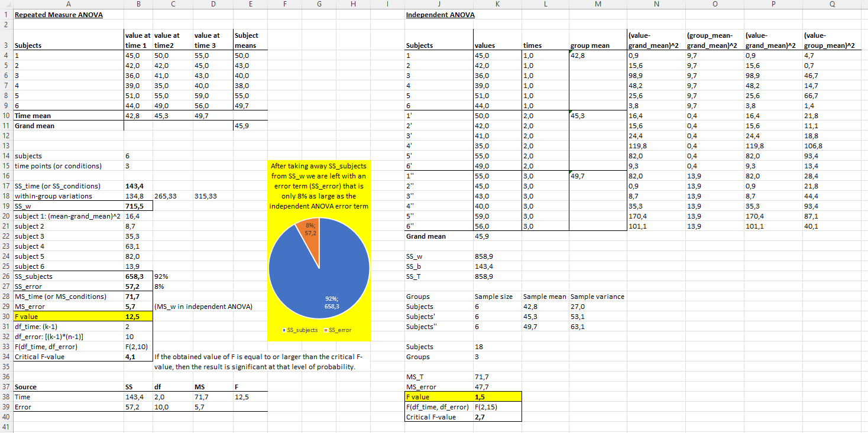This screenshot has height=433, width=868.
Task: Select the subject label 5''
Action: 439,216
